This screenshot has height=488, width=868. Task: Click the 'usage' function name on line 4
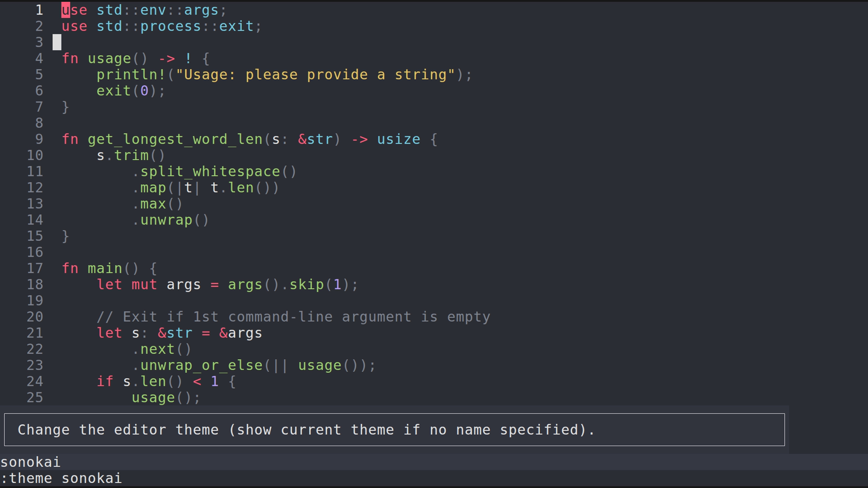[109, 59]
